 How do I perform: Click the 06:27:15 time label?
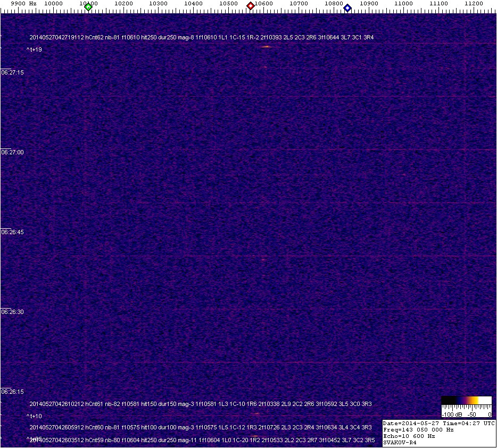click(12, 72)
